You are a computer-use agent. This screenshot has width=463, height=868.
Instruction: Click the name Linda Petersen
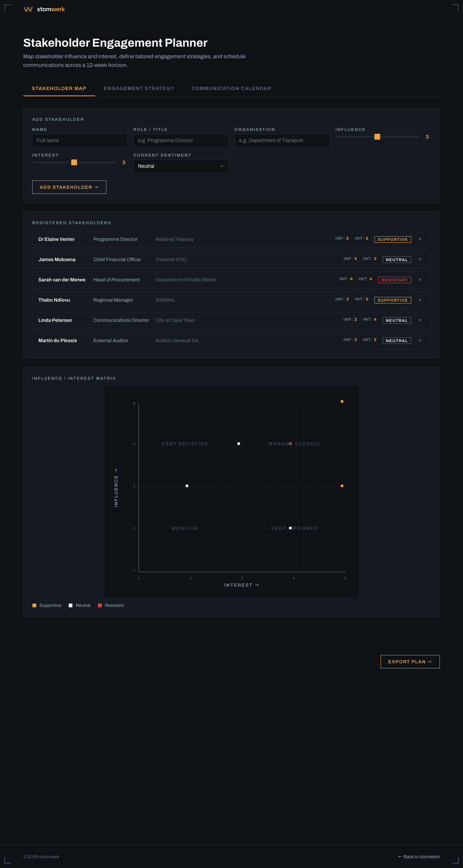(55, 320)
